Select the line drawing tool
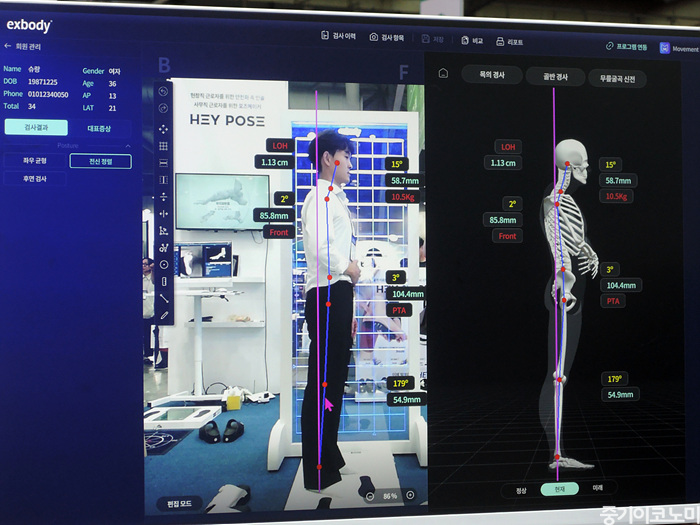The width and height of the screenshot is (700, 525). point(164,299)
